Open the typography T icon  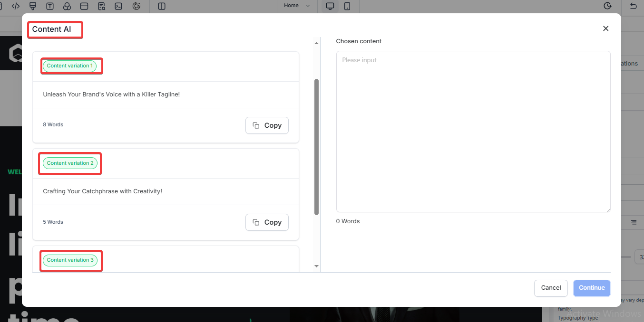coord(50,6)
